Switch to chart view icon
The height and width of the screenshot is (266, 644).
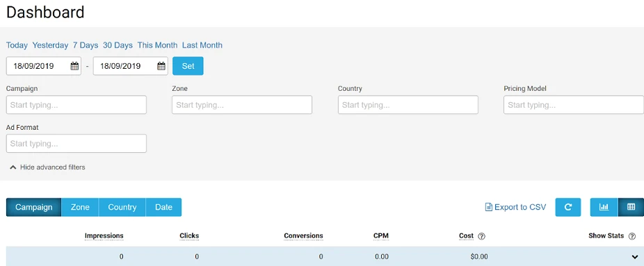click(604, 207)
